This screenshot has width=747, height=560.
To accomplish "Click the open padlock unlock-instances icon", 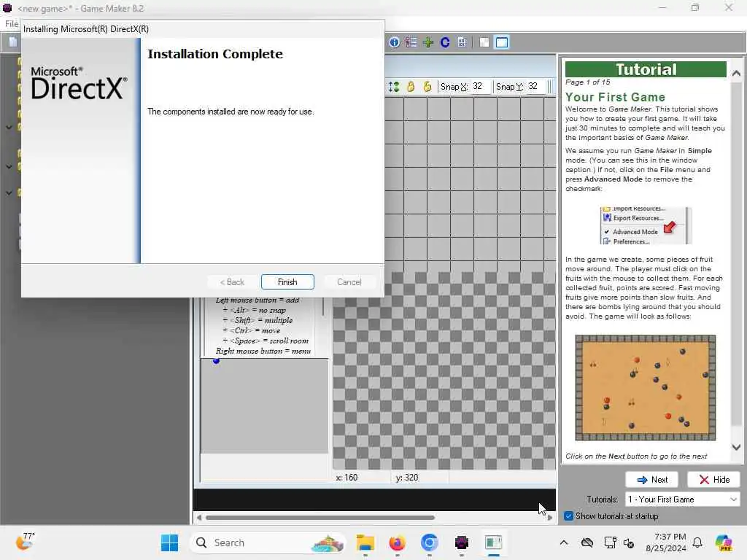I will (427, 87).
